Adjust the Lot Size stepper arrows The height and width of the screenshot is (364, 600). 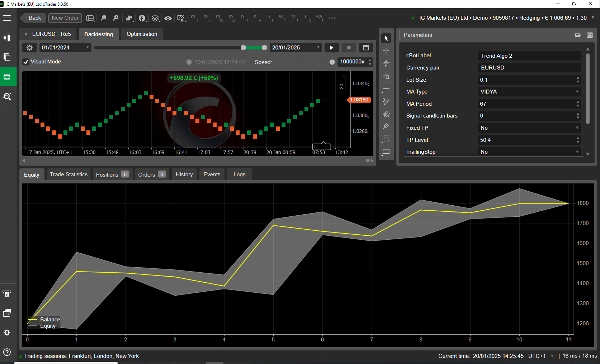(x=577, y=80)
